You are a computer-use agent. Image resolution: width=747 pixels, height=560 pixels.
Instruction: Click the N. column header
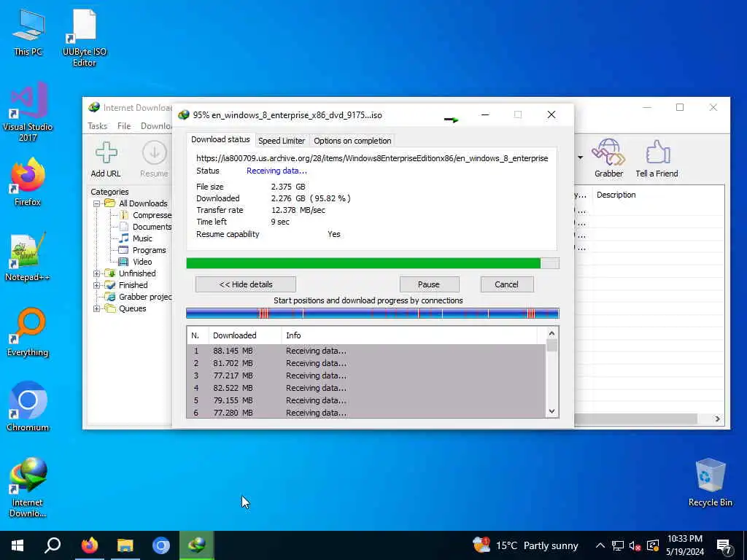[198, 335]
